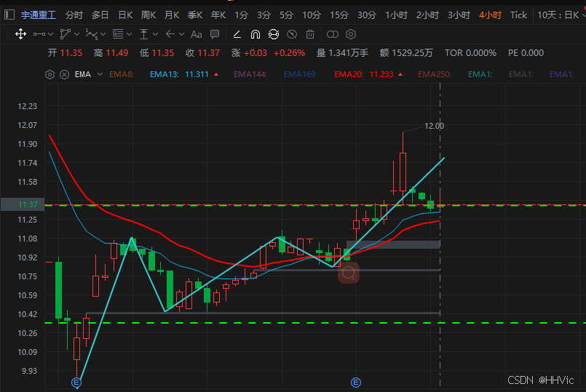Switch to 多日 chart tab
Viewport: 586px width, 392px height.
coord(100,15)
